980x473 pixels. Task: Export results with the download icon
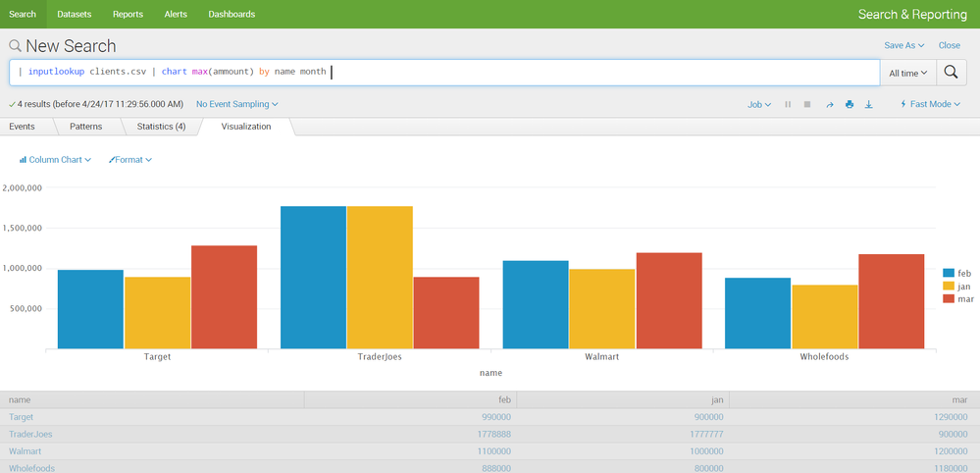pyautogui.click(x=869, y=104)
